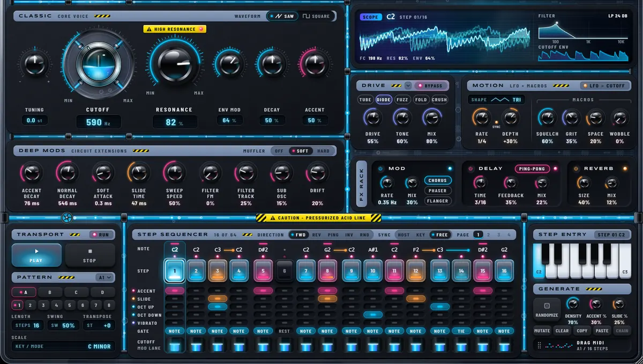
Task: Click the Caution Pressurized Acid Line sign
Action: 318,218
